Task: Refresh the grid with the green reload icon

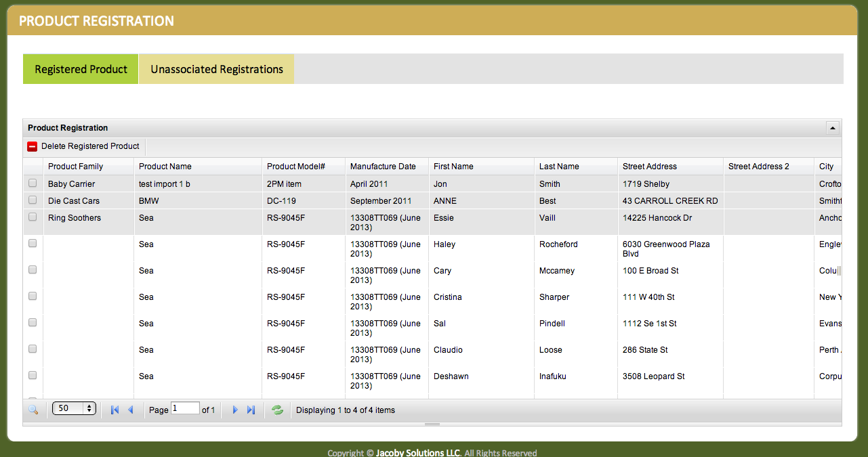Action: coord(277,410)
